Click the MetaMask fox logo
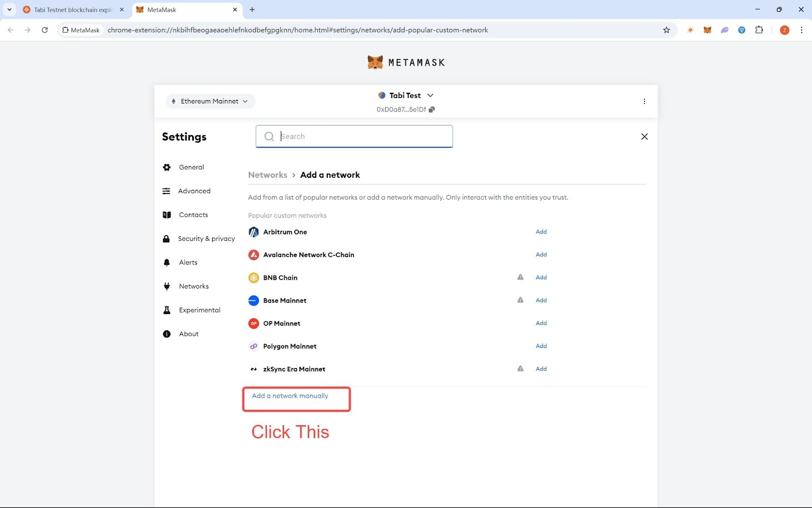 coord(375,62)
